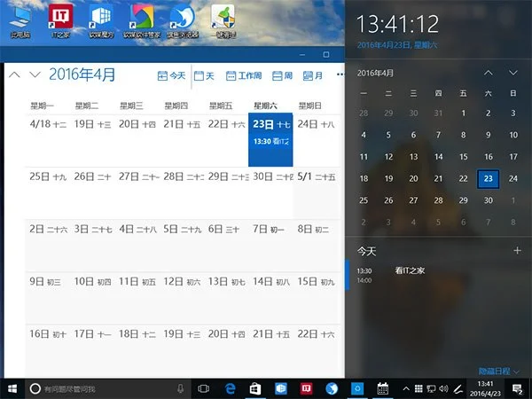Image resolution: width=532 pixels, height=399 pixels.
Task: Show hidden system tray icons
Action: pyautogui.click(x=407, y=388)
